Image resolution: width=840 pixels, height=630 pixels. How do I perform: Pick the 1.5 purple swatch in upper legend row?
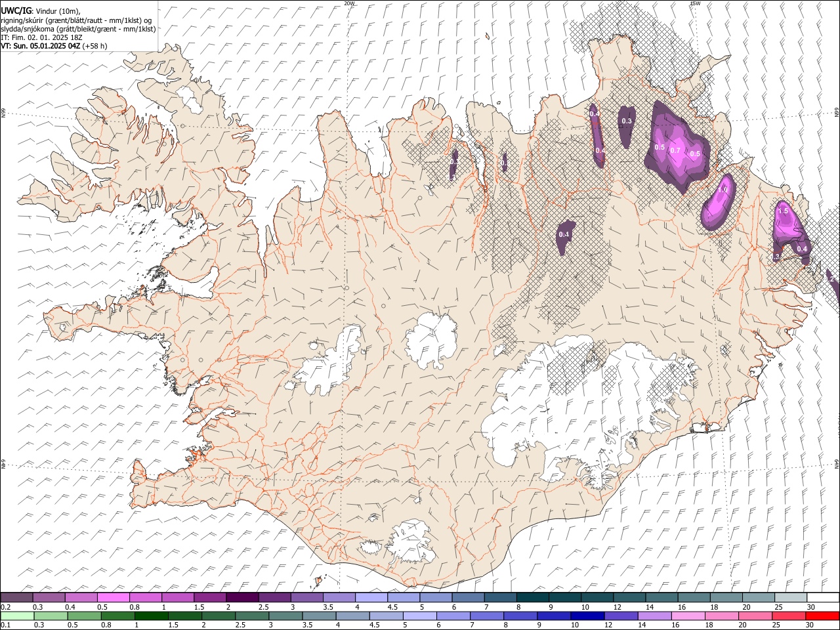[210, 597]
